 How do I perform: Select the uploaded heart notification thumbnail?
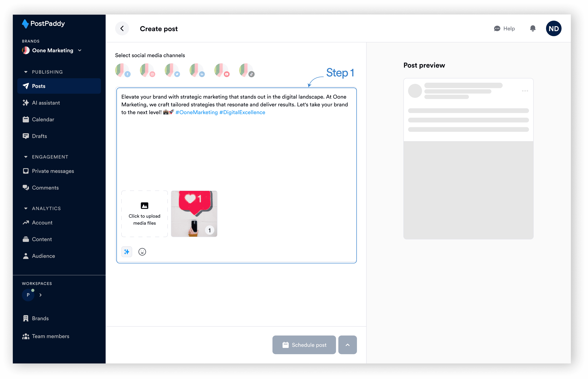[194, 214]
